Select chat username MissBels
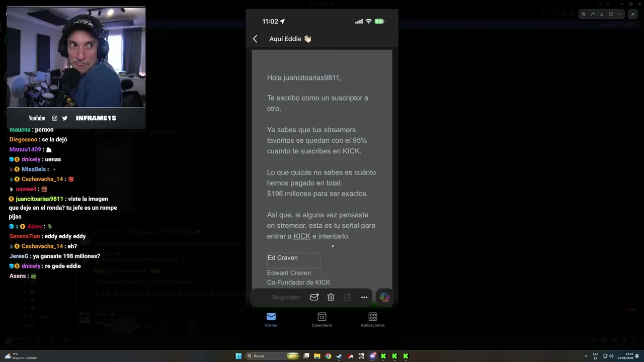This screenshot has height=362, width=644. (34, 169)
